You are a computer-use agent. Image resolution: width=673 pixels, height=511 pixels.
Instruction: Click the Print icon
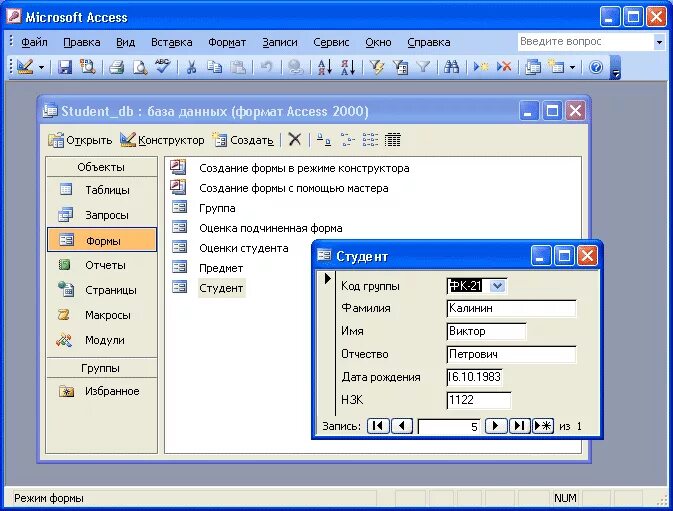coord(116,67)
